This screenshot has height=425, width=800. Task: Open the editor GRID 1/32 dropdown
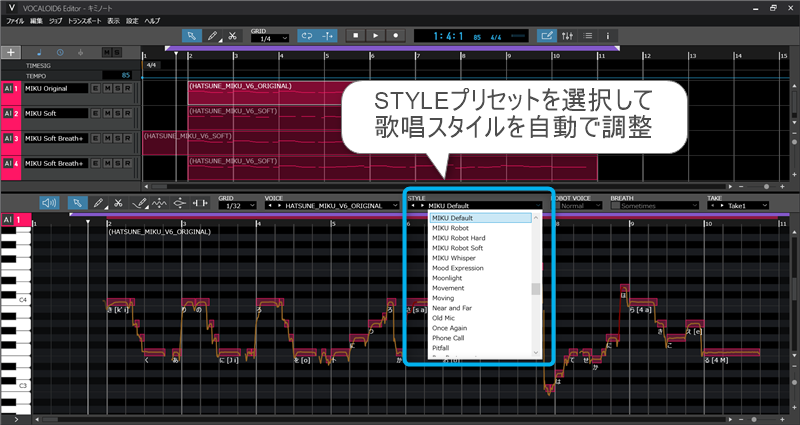[237, 206]
